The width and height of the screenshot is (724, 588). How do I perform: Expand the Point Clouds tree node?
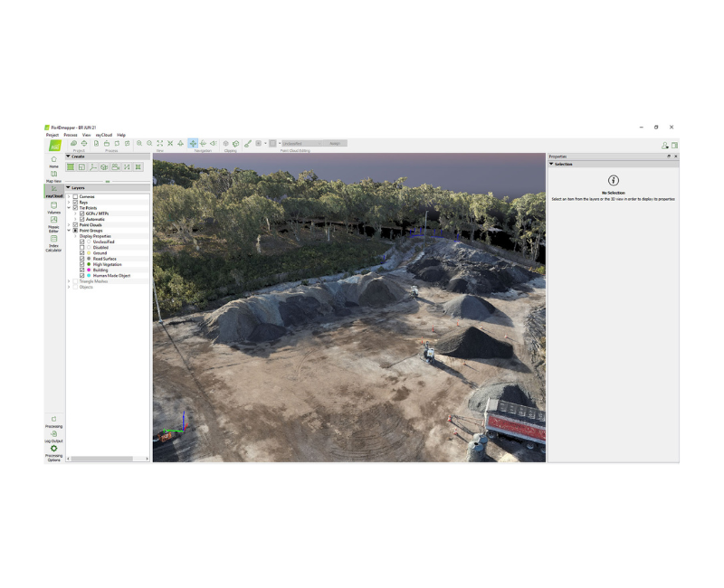click(70, 224)
